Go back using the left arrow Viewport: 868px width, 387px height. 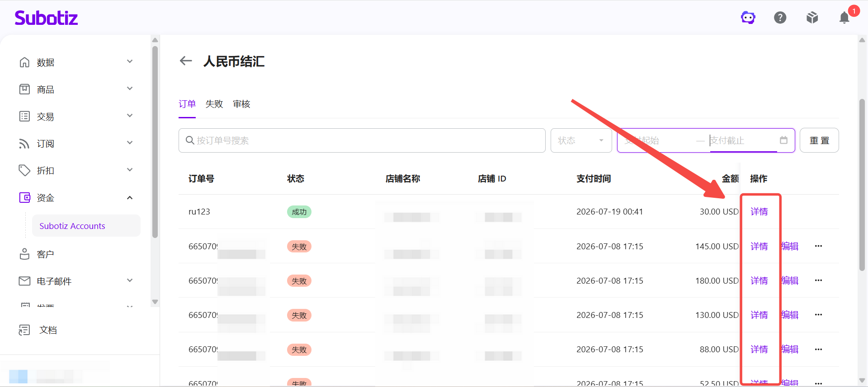pyautogui.click(x=186, y=61)
